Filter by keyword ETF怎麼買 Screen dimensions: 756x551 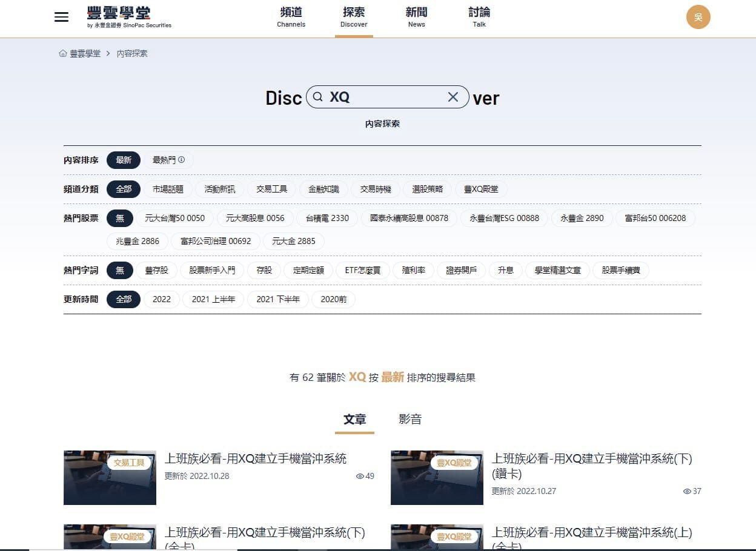click(x=363, y=270)
